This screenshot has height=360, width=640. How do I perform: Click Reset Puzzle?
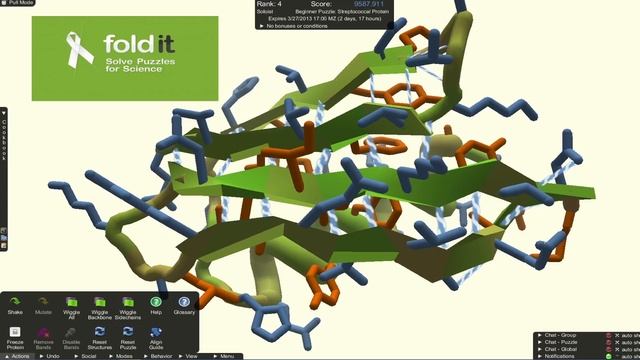[128, 338]
